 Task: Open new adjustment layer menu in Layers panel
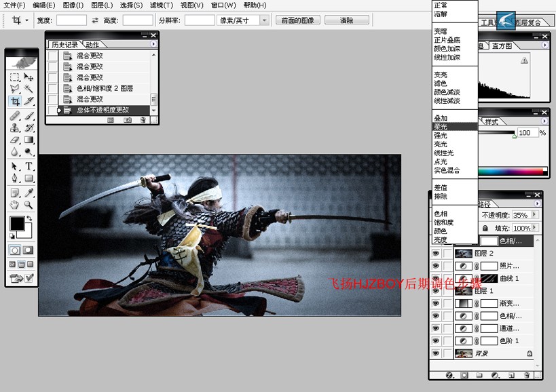point(495,375)
